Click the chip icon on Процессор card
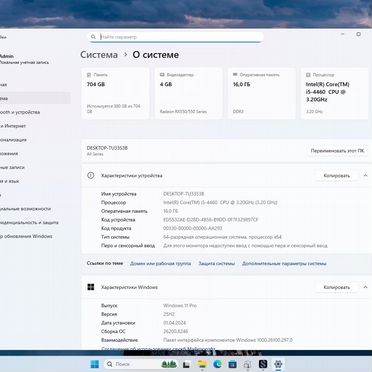Image resolution: width=372 pixels, height=372 pixels. coord(308,75)
